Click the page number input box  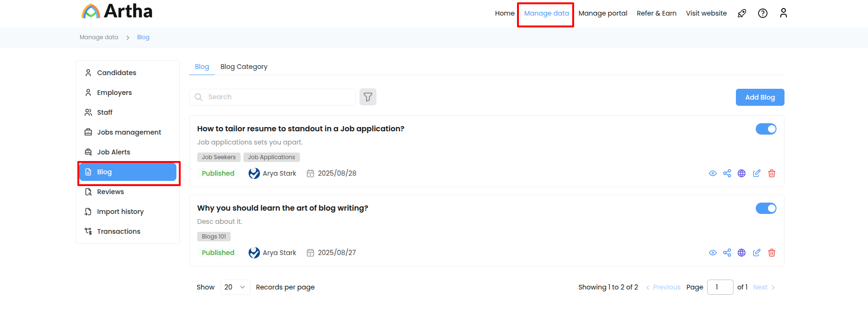719,287
